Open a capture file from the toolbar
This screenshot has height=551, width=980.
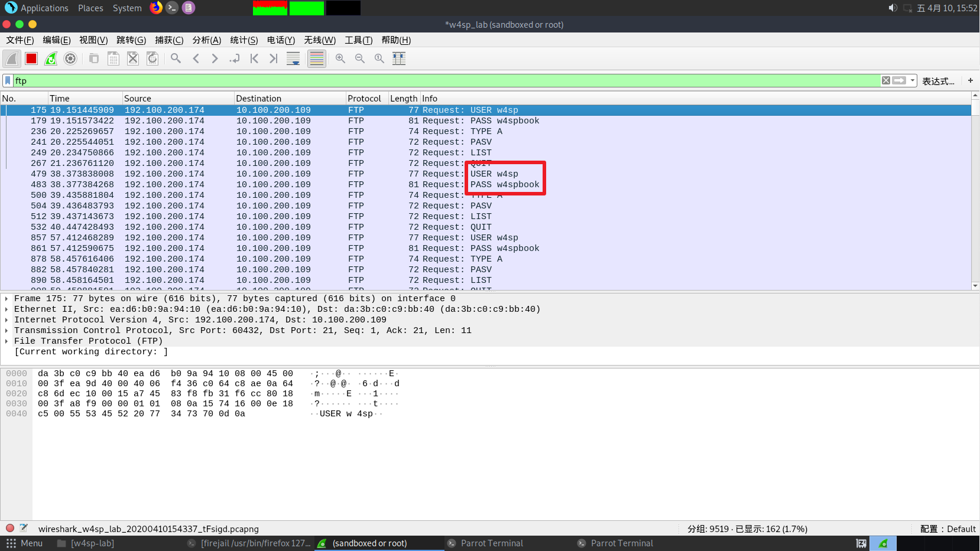tap(94, 58)
